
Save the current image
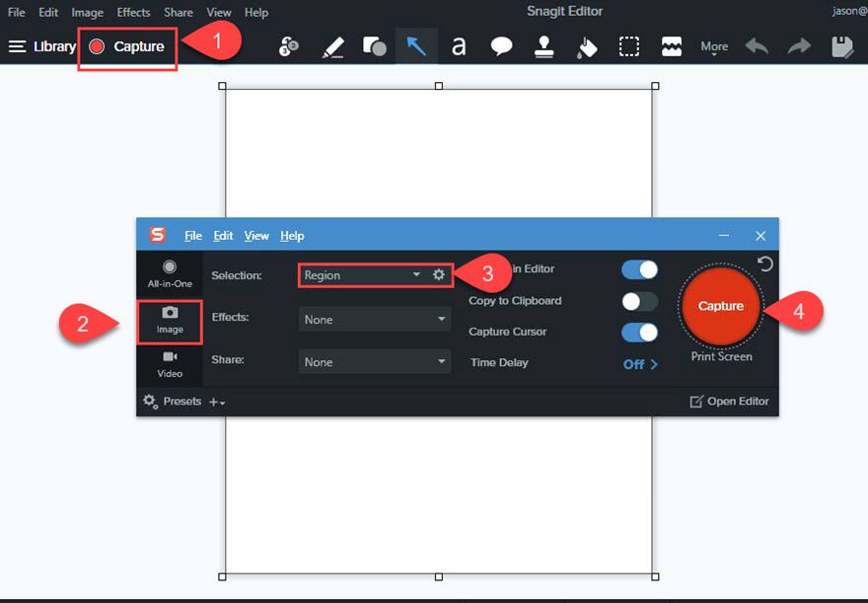point(840,45)
